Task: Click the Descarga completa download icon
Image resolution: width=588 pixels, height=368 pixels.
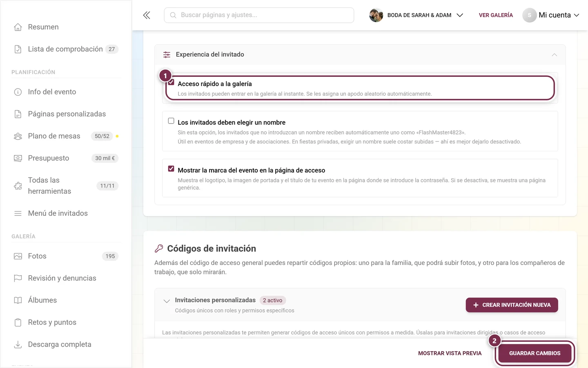Action: pyautogui.click(x=18, y=345)
